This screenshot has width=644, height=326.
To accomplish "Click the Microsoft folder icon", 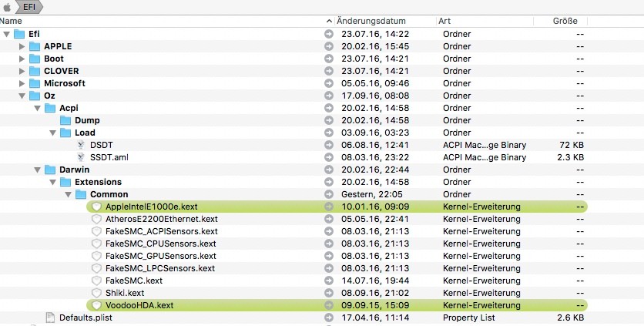I will point(35,83).
